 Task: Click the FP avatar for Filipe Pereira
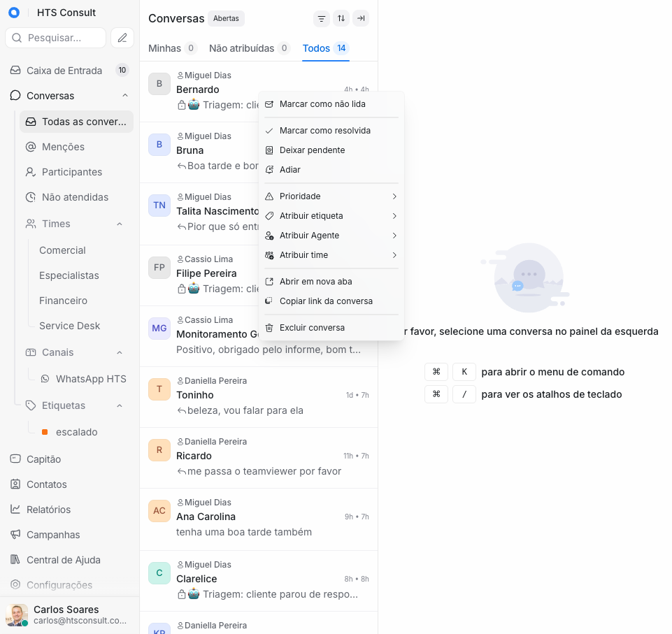click(159, 267)
